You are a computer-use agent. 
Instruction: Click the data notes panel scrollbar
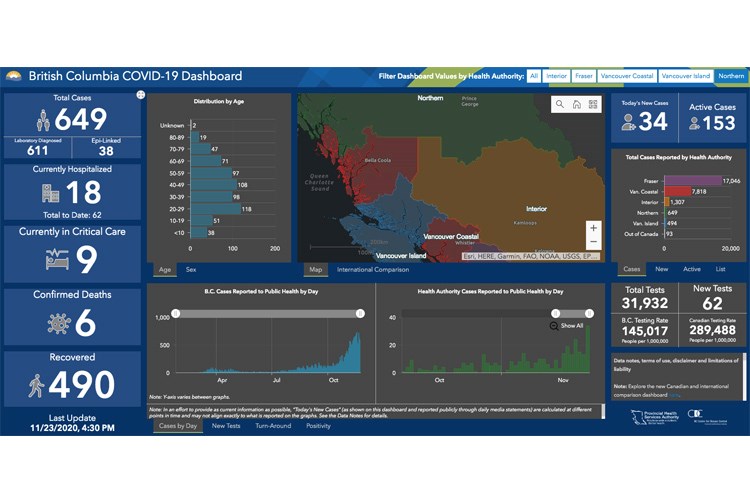coord(744,377)
